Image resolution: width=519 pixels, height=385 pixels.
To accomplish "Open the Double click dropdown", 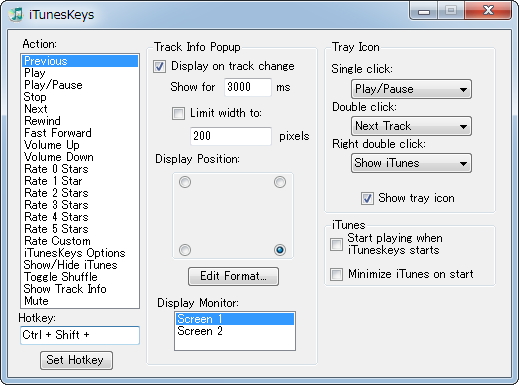I will 411,126.
